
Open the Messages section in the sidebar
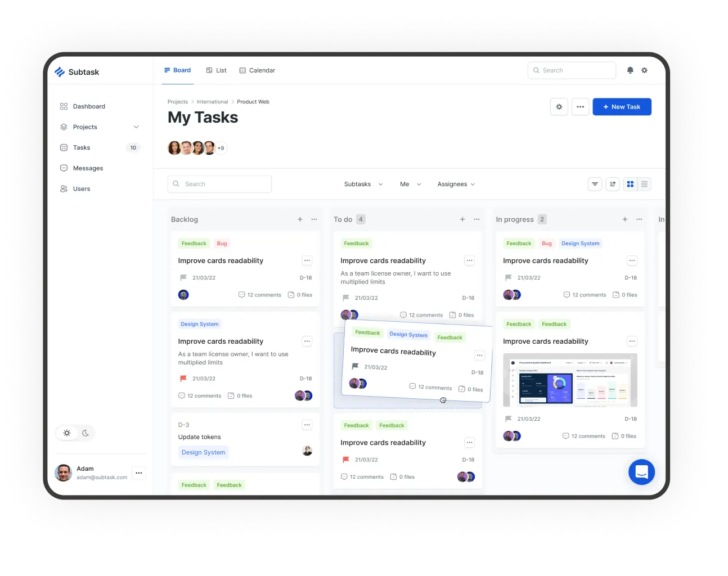coord(88,168)
